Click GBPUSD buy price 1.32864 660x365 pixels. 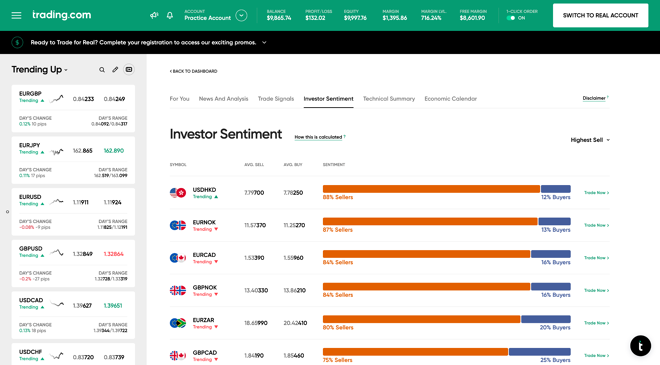tap(114, 254)
